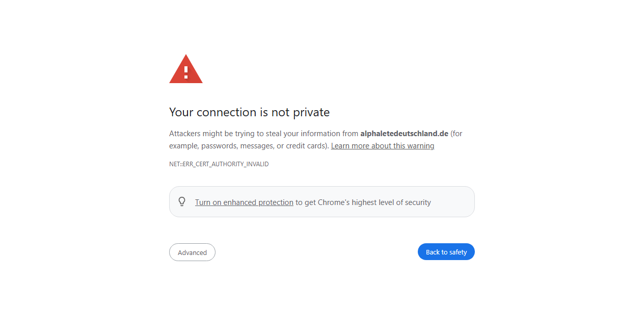Click the enhanced protection suggestion banner

[x=321, y=201]
